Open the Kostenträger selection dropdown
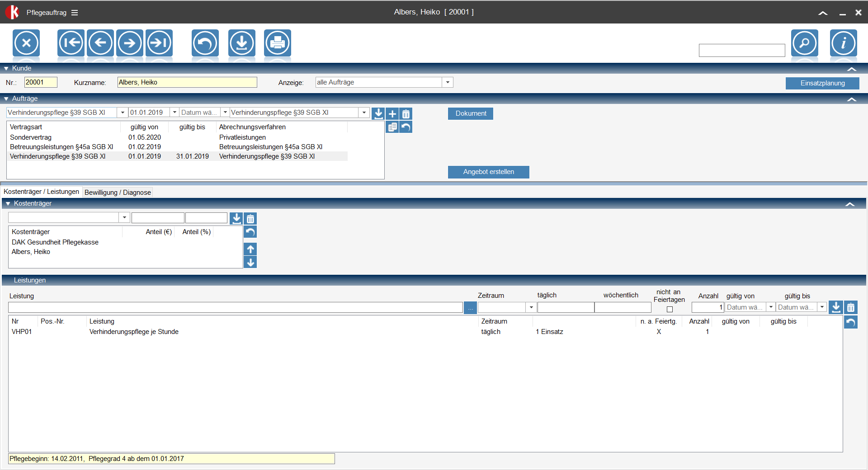Screen dimensions: 868x470 [124, 217]
